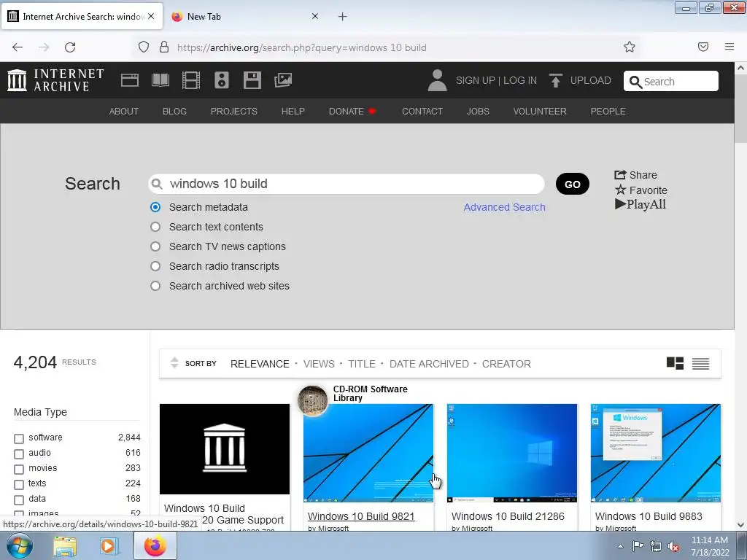747x560 pixels.
Task: Open the Windows Start button
Action: (19, 545)
